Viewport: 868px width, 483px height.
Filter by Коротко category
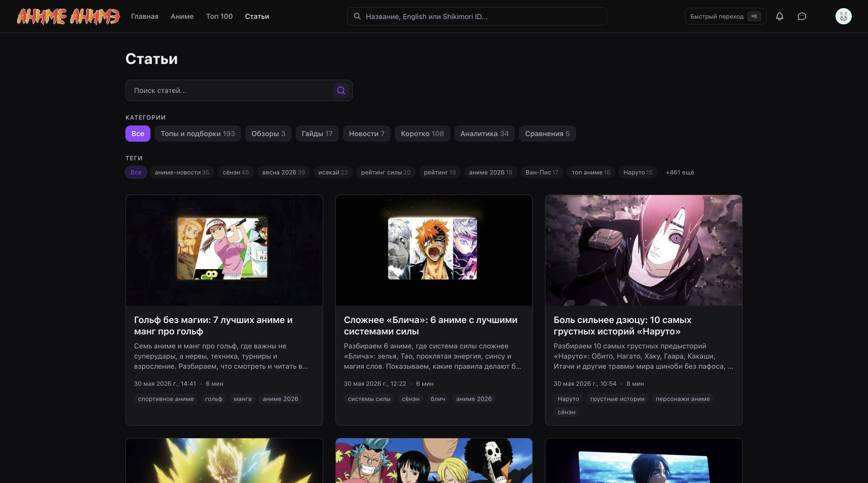(x=422, y=134)
